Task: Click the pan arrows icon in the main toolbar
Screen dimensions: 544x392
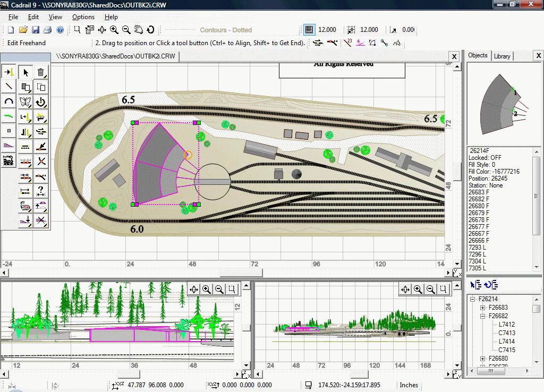Action: [x=101, y=30]
